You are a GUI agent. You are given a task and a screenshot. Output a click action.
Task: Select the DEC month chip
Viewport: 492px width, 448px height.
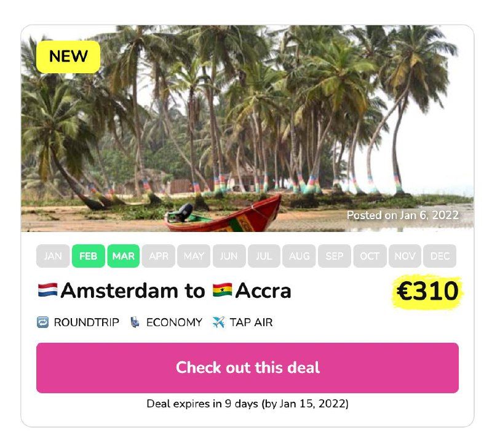click(x=440, y=256)
